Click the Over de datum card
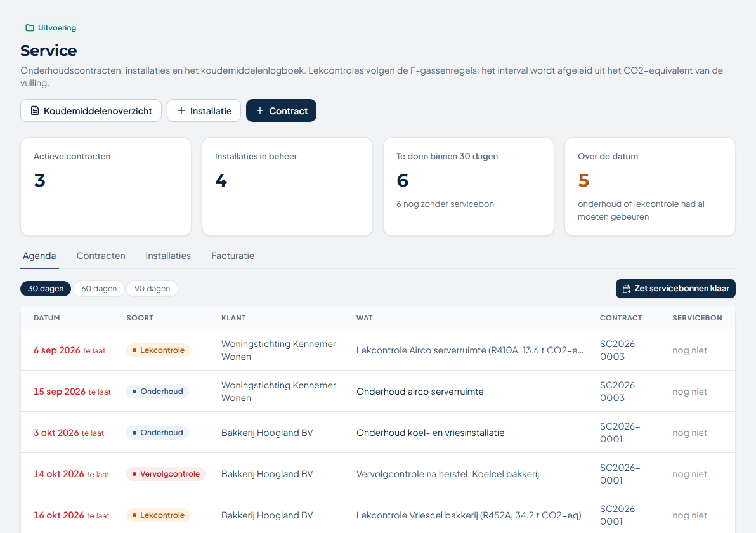This screenshot has width=756, height=533. click(x=650, y=187)
